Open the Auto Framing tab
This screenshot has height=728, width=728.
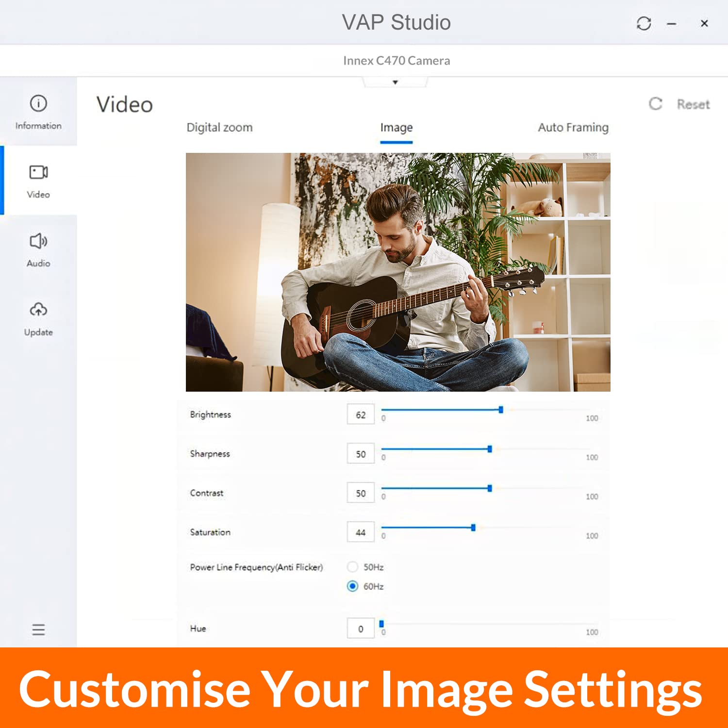point(573,127)
